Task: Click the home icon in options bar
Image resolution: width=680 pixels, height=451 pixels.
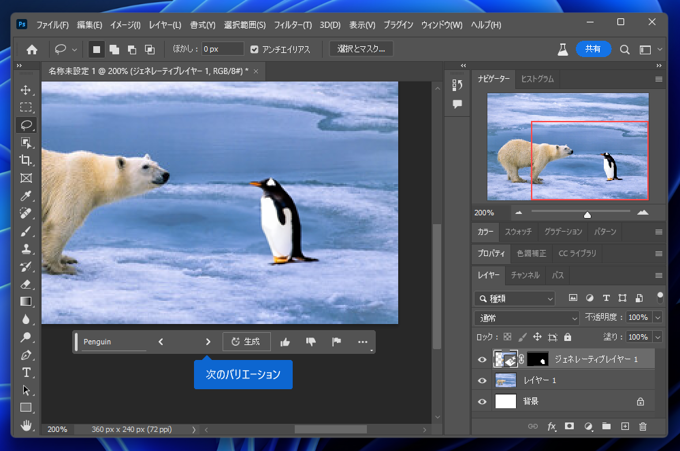Action: pyautogui.click(x=32, y=48)
